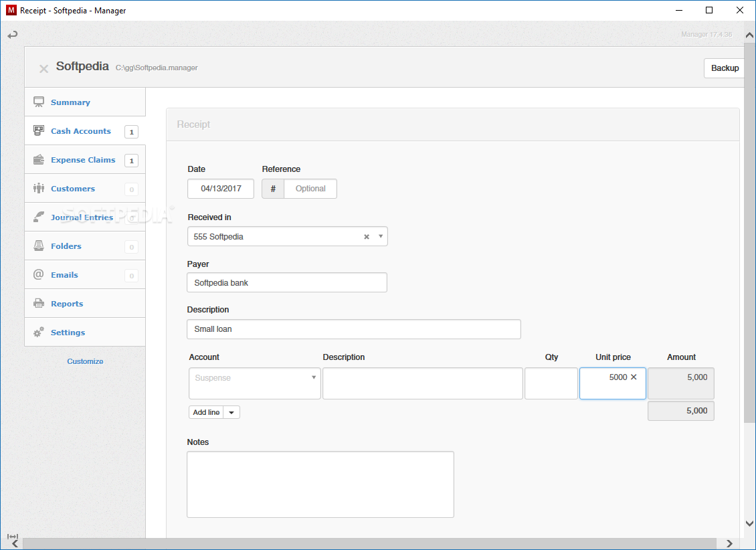Clear the Received in selection with the x
Image resolution: width=756 pixels, height=550 pixels.
pos(367,237)
